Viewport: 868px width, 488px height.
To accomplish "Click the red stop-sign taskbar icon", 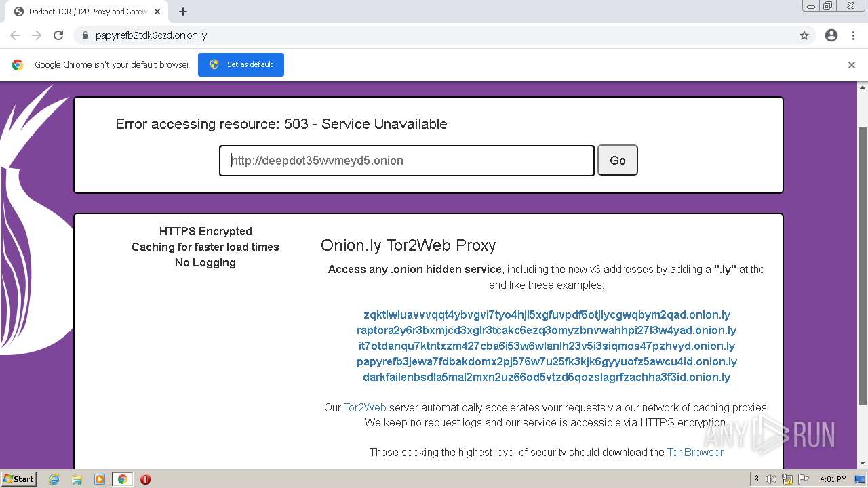I will [x=145, y=479].
